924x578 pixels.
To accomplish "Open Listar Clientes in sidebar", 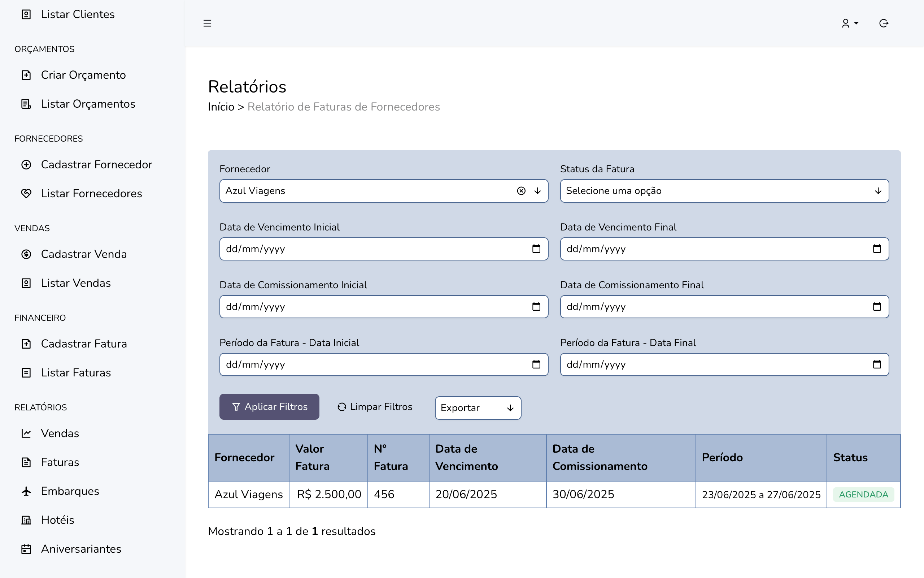I will click(78, 14).
